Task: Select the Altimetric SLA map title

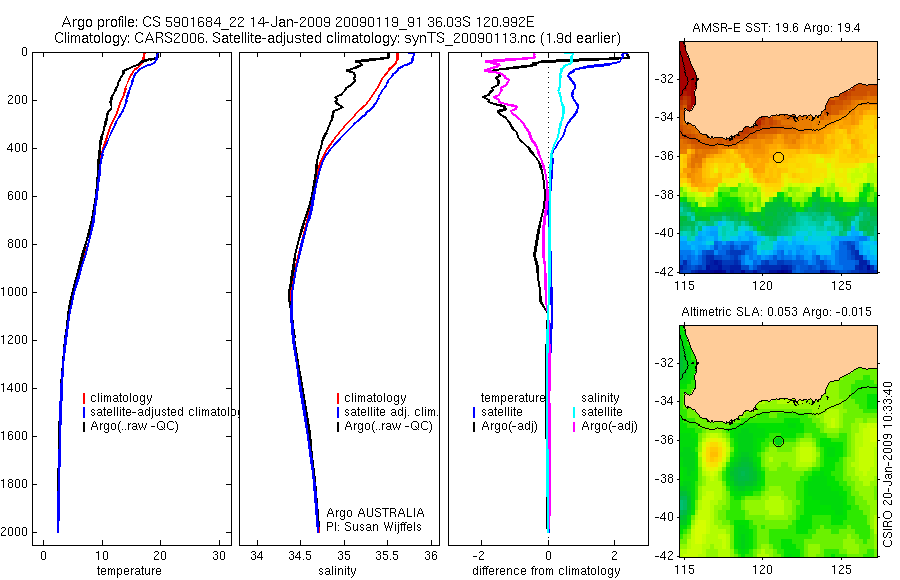Action: [776, 312]
